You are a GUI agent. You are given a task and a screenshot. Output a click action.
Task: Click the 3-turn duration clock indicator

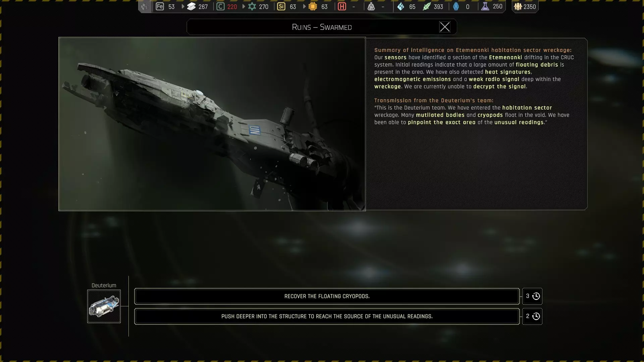pos(532,296)
